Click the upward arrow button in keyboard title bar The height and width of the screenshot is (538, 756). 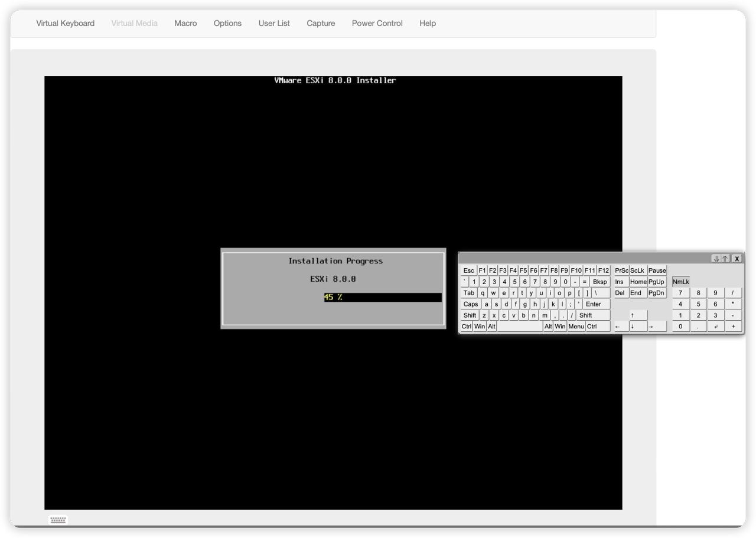pos(725,259)
